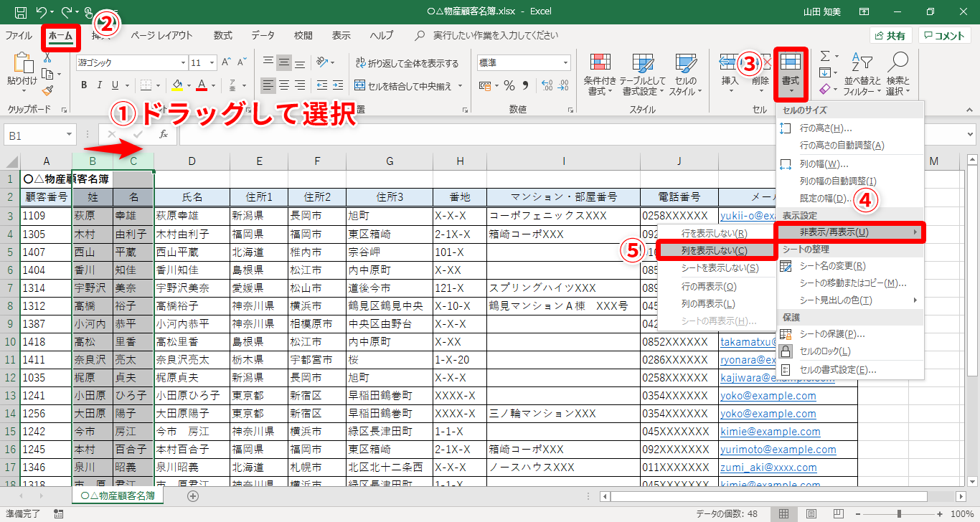The height and width of the screenshot is (522, 980).
Task: Click the Undo arrow icon
Action: tap(41, 11)
